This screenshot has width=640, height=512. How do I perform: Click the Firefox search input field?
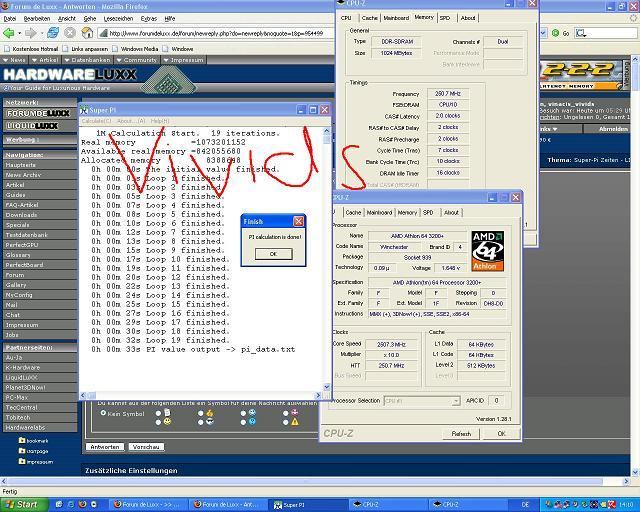[611, 33]
